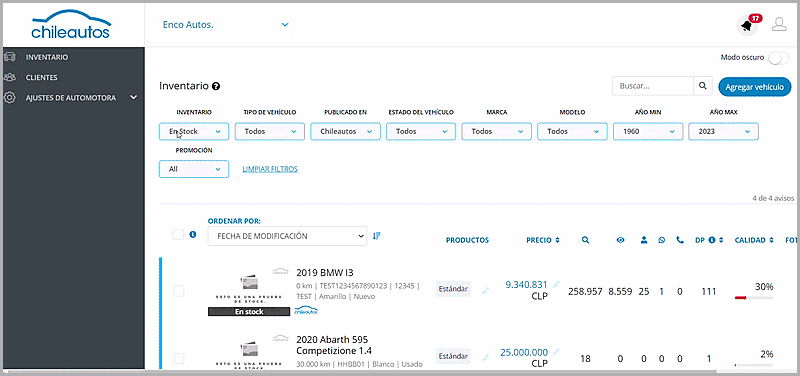Click the info icon next to DP
800x376 pixels.
tap(712, 240)
